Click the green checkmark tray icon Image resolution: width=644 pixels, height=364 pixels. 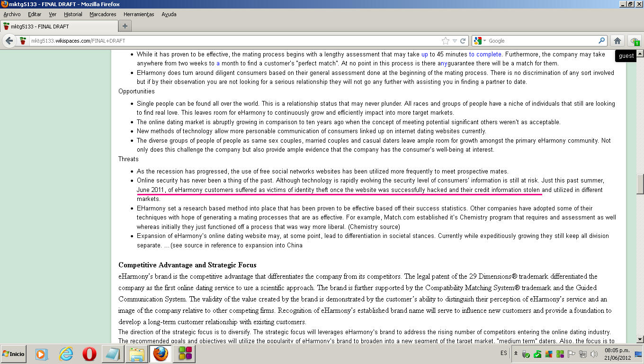[537, 354]
